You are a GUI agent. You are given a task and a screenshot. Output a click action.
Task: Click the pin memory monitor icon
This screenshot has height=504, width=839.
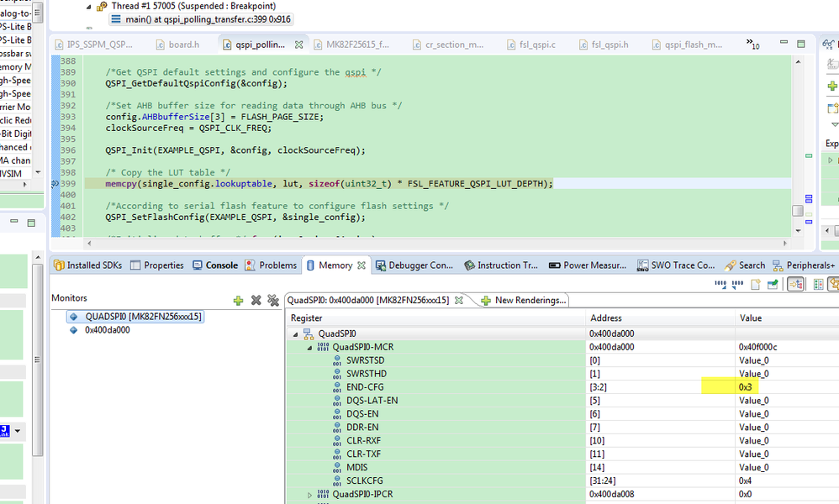pos(773,284)
